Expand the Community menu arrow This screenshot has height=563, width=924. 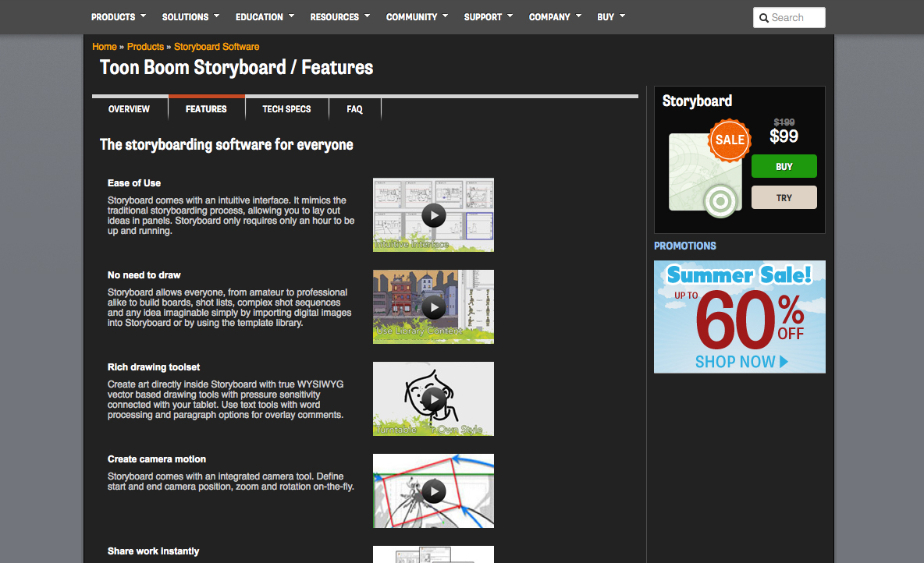coord(445,16)
